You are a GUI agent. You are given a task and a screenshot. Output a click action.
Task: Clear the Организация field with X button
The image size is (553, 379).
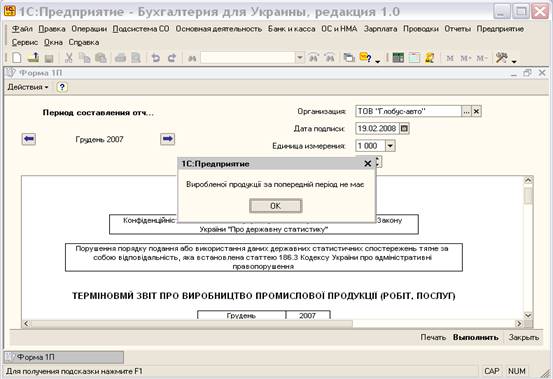point(476,111)
